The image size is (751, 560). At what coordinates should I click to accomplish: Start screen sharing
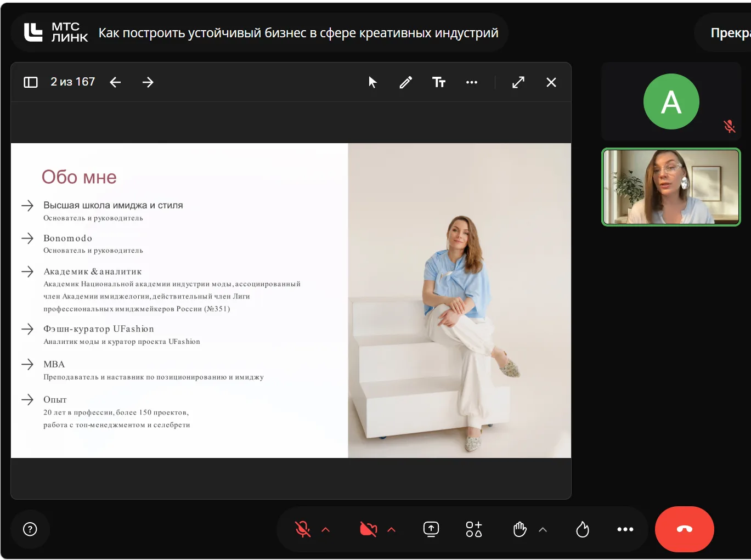pyautogui.click(x=431, y=529)
